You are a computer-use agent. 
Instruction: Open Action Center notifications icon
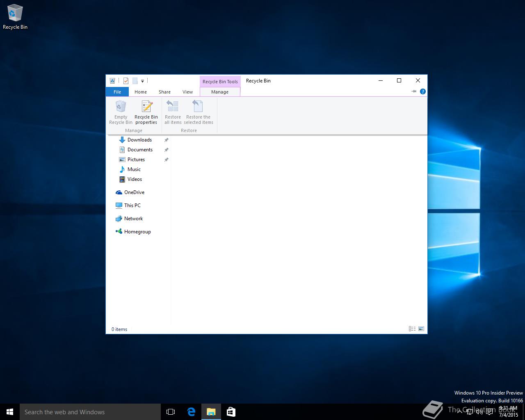(489, 412)
